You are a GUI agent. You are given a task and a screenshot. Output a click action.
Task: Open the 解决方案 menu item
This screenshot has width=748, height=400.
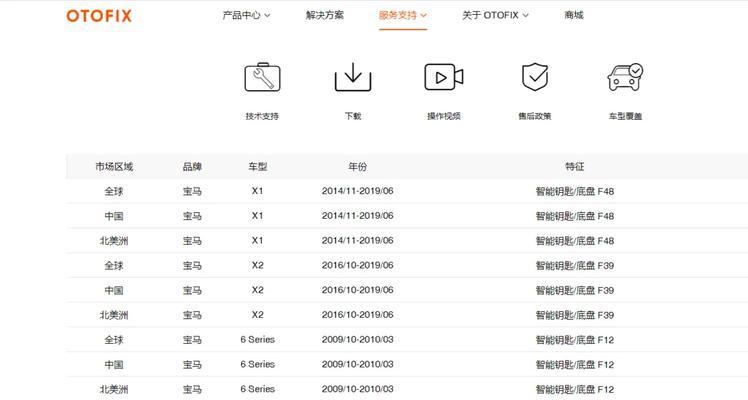click(x=324, y=15)
